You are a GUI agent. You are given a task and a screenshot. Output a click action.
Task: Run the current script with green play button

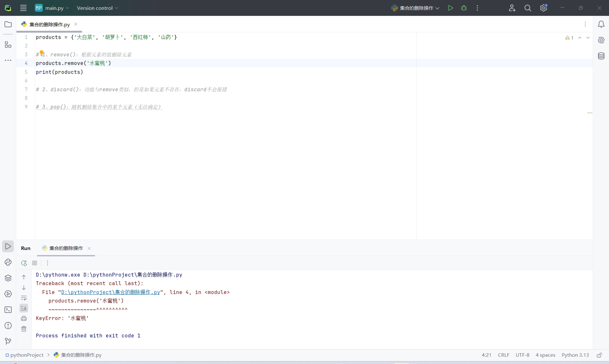tap(450, 8)
